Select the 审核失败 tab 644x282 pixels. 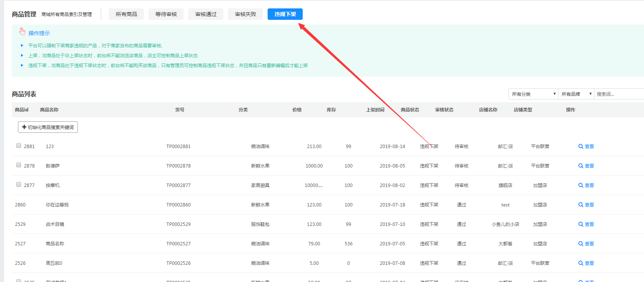point(245,14)
